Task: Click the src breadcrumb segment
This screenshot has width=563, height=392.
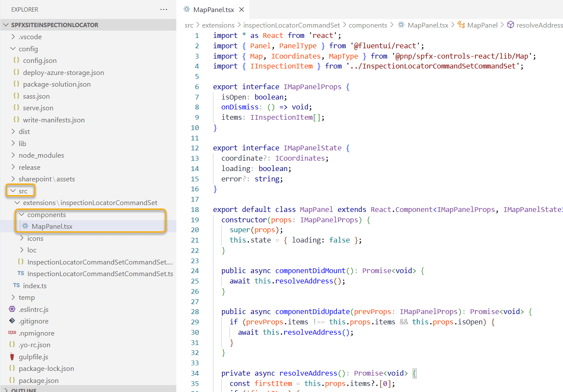Action: [189, 25]
